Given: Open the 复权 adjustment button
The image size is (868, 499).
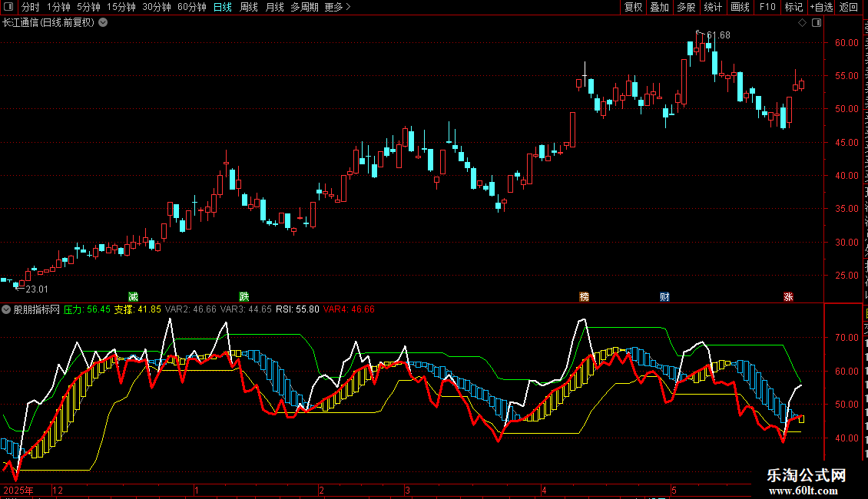Looking at the screenshot, I should point(633,7).
